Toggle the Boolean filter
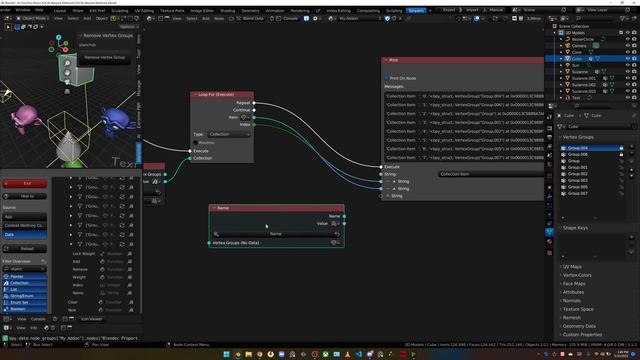The height and width of the screenshot is (360, 640). [25, 309]
